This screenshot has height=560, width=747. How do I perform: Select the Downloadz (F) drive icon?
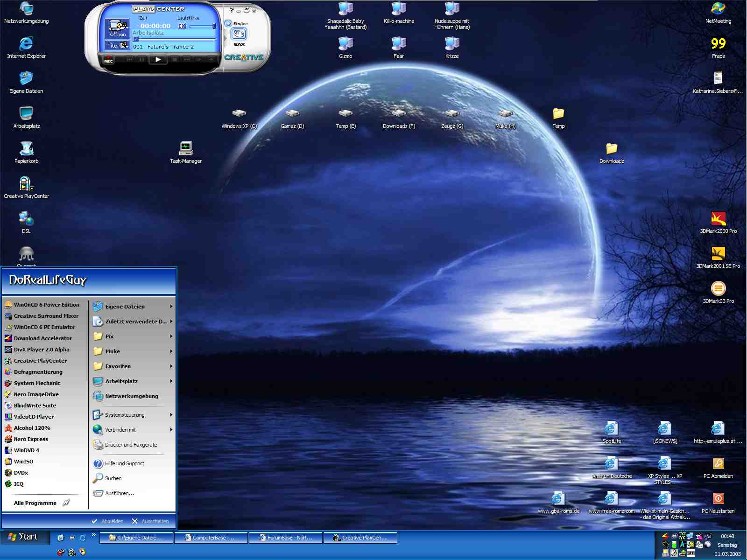pyautogui.click(x=399, y=118)
